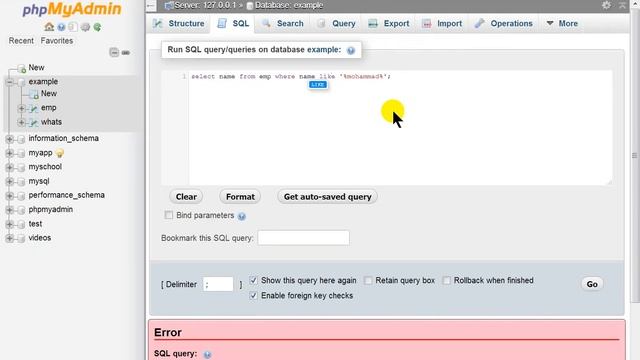Expand the whats table node
This screenshot has height=360, width=640.
[x=22, y=122]
